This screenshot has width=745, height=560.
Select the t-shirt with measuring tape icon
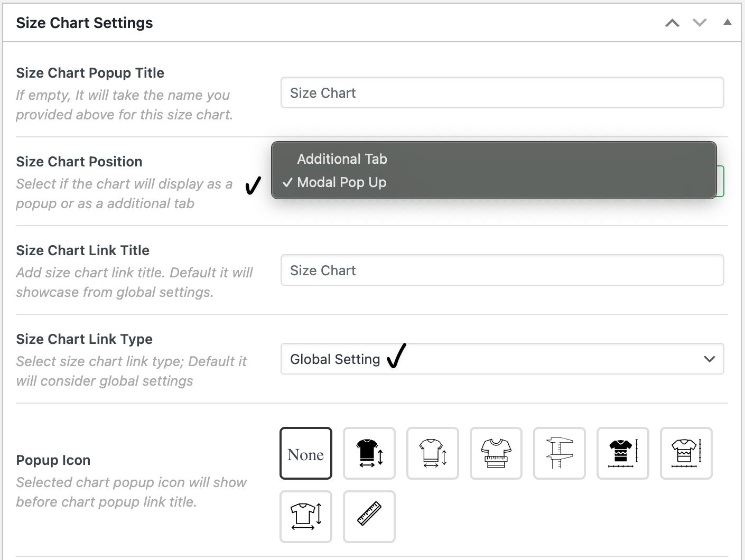click(x=496, y=453)
